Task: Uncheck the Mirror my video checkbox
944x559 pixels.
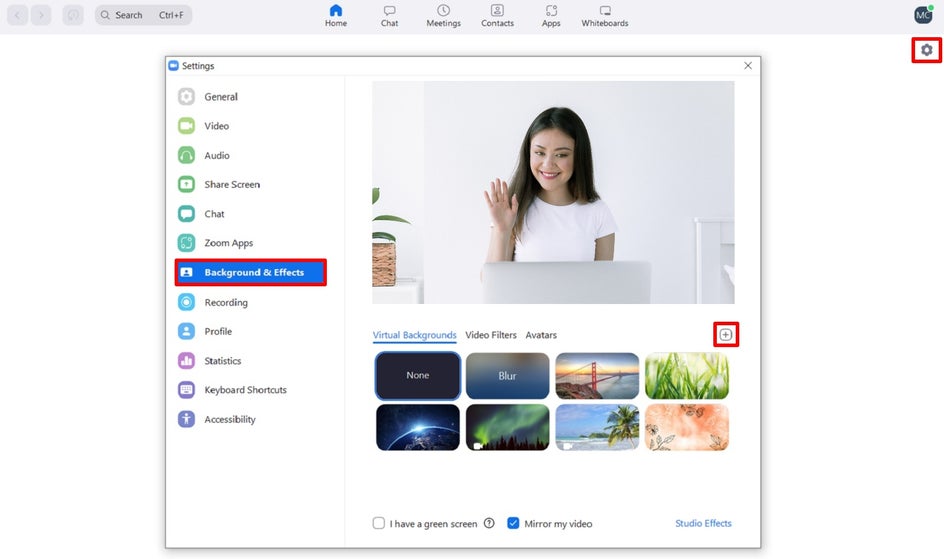Action: click(x=513, y=523)
